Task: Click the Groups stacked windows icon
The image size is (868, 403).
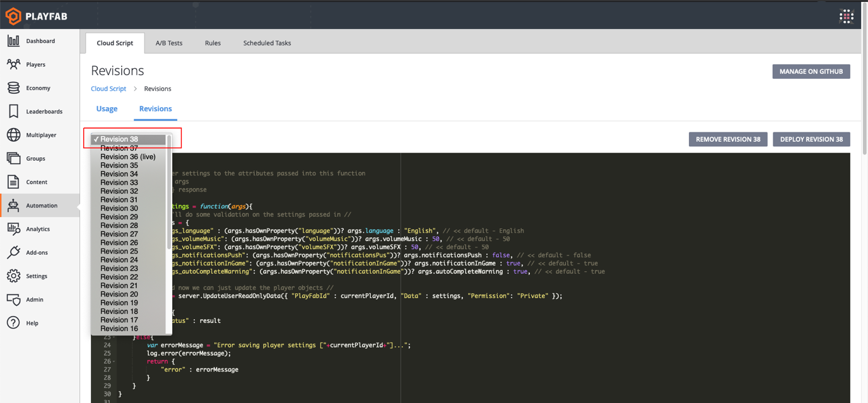Action: tap(13, 158)
